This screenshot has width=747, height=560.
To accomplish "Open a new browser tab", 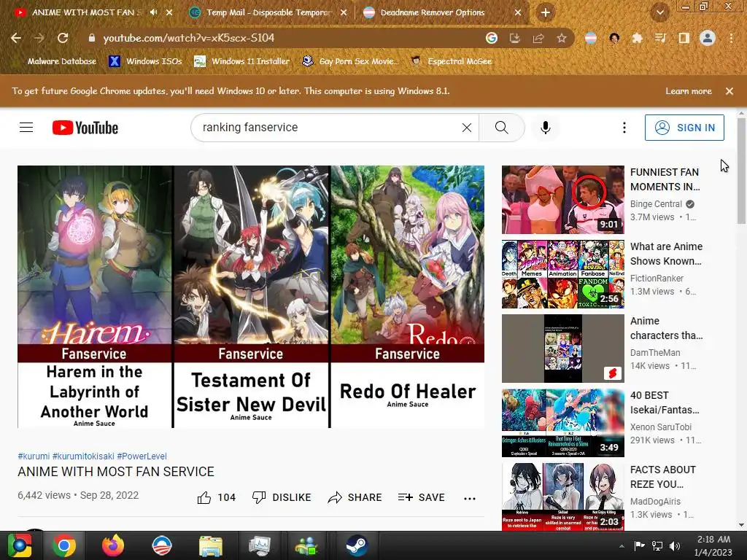I will 546,13.
